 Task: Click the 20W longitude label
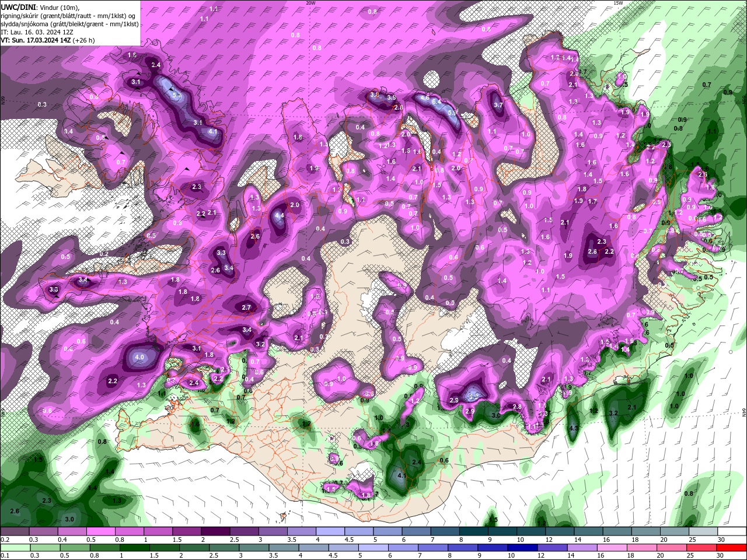click(x=310, y=3)
